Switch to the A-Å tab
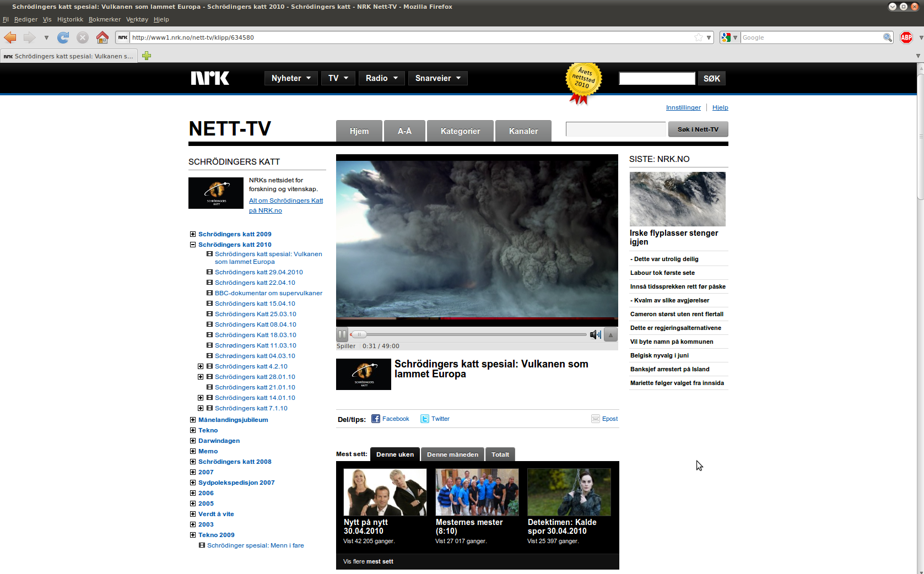This screenshot has height=574, width=924. pyautogui.click(x=404, y=131)
